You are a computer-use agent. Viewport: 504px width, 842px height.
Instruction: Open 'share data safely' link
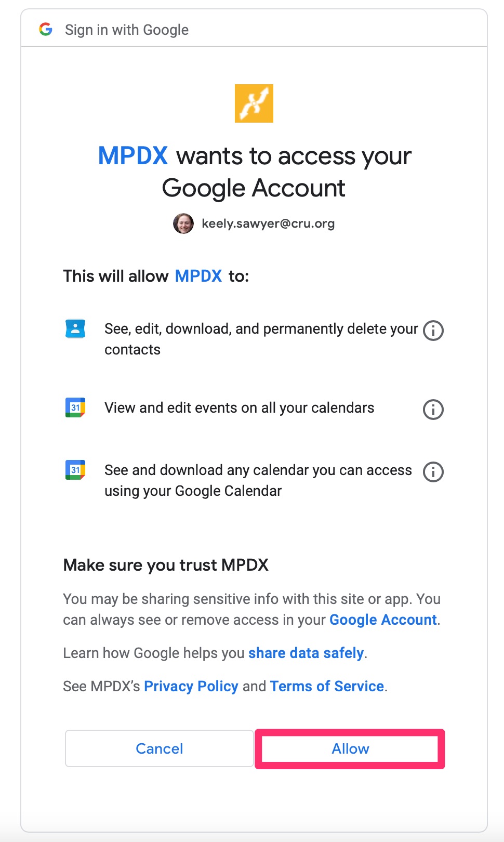point(306,653)
